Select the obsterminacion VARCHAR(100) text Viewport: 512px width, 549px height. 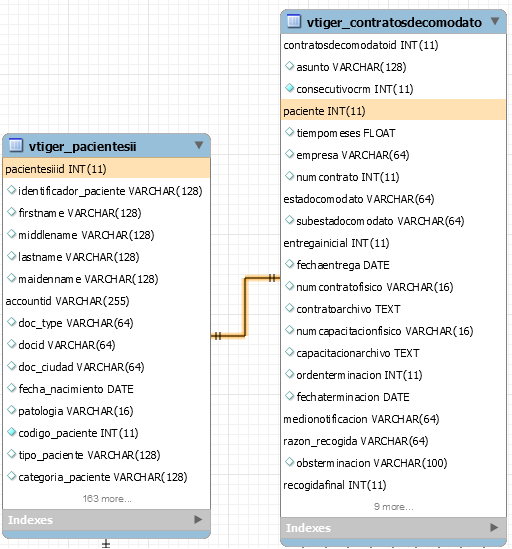tap(372, 463)
